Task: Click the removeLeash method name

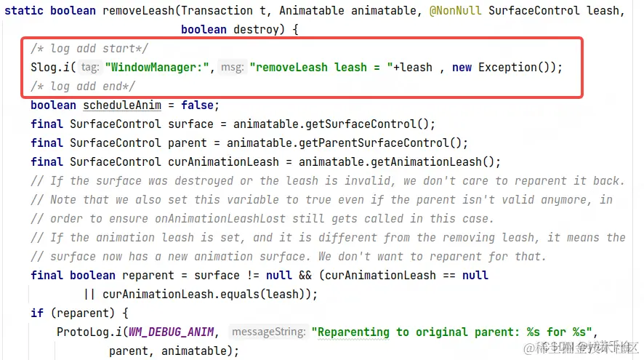Action: click(x=138, y=10)
